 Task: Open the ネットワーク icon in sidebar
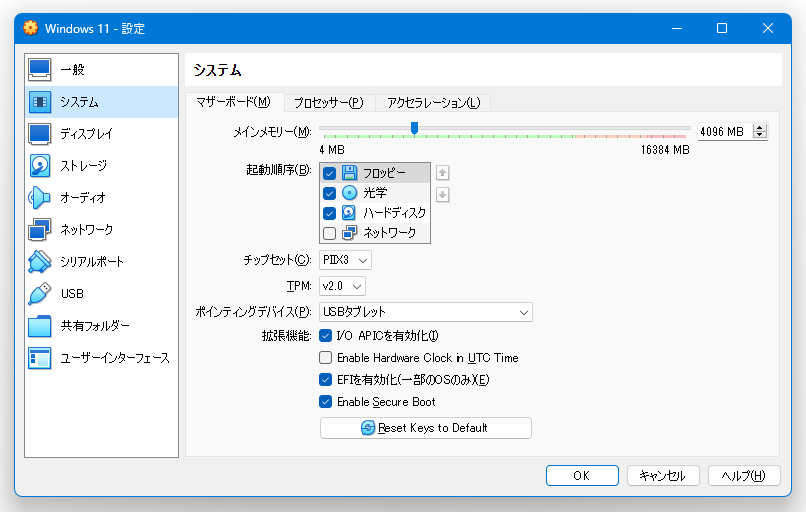point(40,230)
